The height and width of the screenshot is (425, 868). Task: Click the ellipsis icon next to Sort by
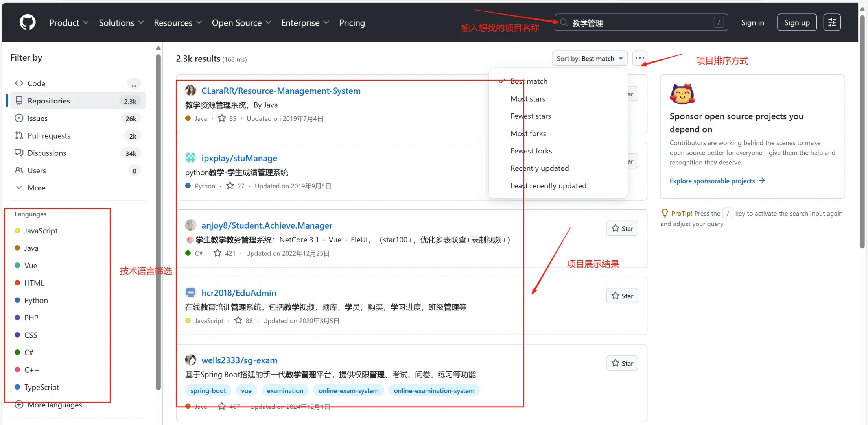(639, 58)
